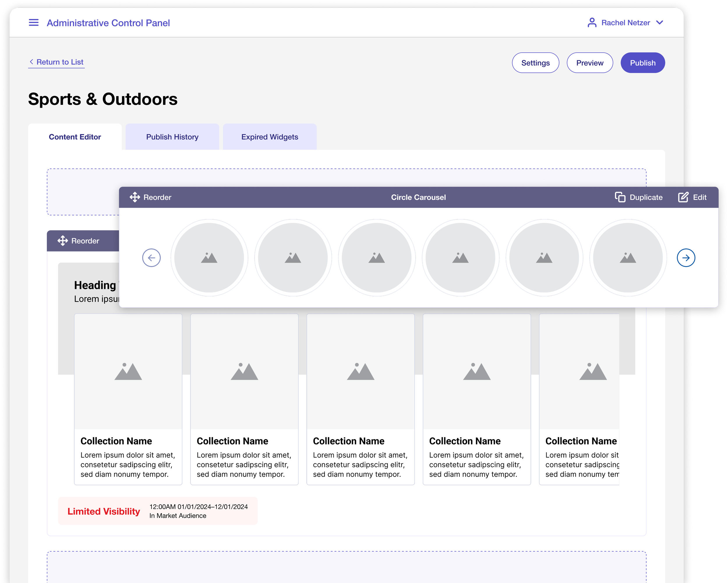Click Reorder icon on lower widget

click(63, 241)
